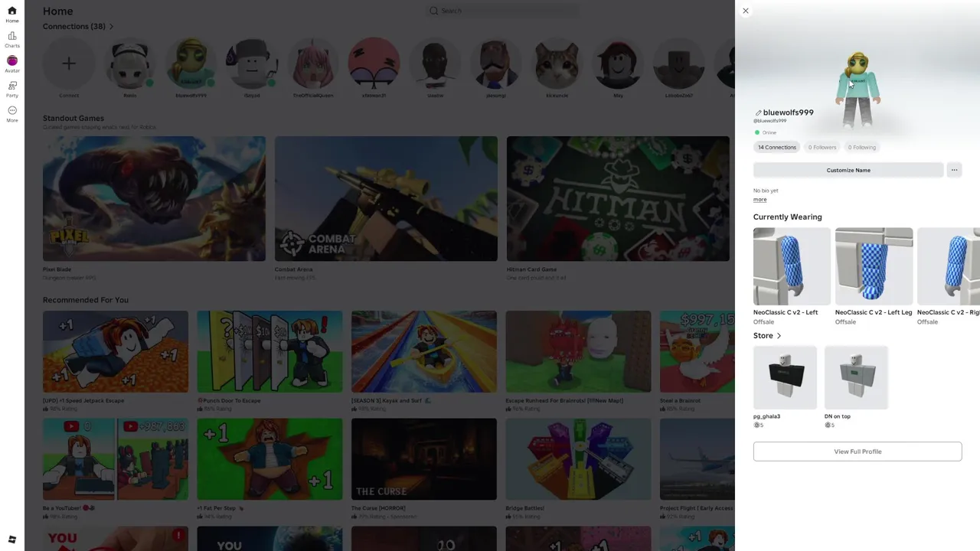Viewport: 980px width, 551px height.
Task: Open the pink-faced xfatman31 avatar
Action: coord(374,64)
